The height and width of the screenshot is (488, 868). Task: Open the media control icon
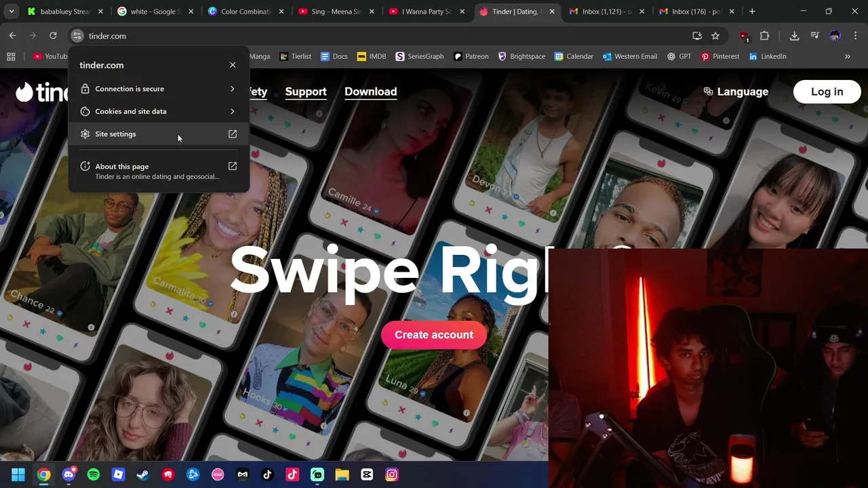pos(815,36)
